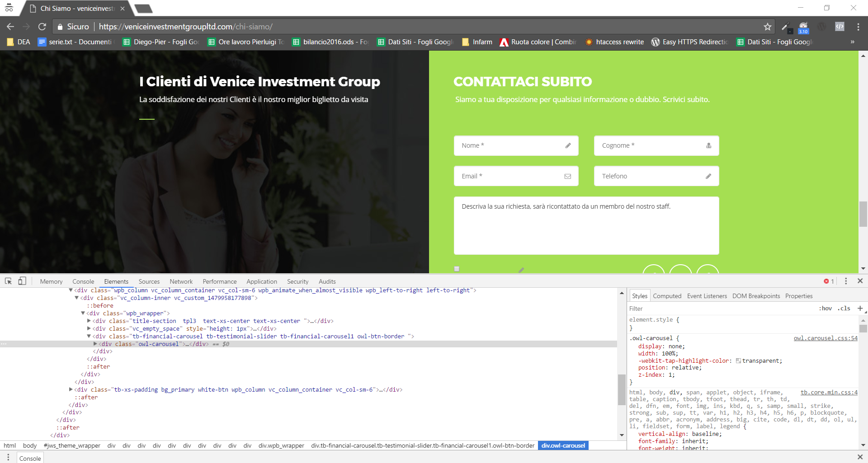Tick the checkbox under the message box
The width and height of the screenshot is (868, 463).
click(x=457, y=269)
